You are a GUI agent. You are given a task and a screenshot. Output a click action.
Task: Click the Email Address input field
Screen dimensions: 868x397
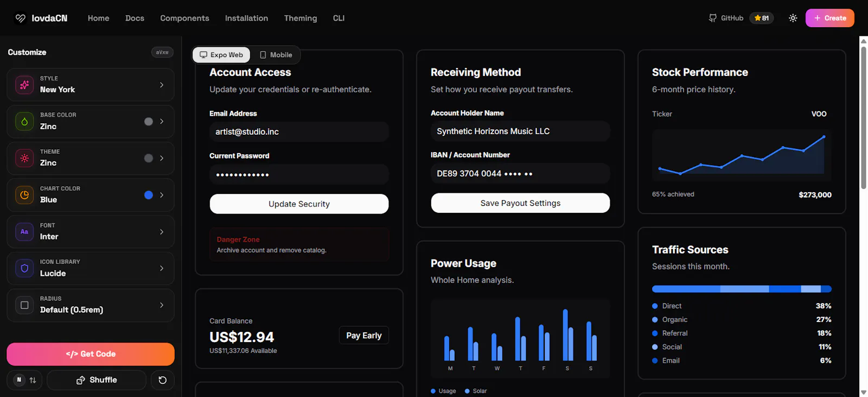[x=299, y=132]
